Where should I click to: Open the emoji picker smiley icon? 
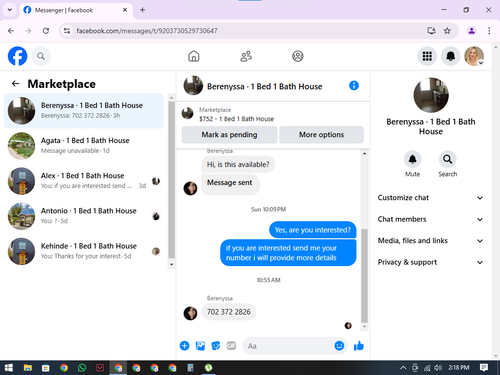pyautogui.click(x=339, y=346)
